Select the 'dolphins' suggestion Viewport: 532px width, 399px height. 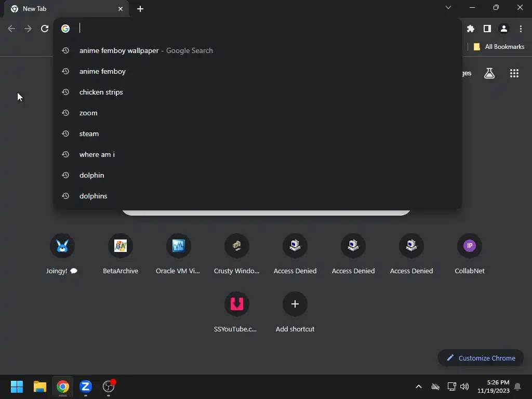(258, 196)
